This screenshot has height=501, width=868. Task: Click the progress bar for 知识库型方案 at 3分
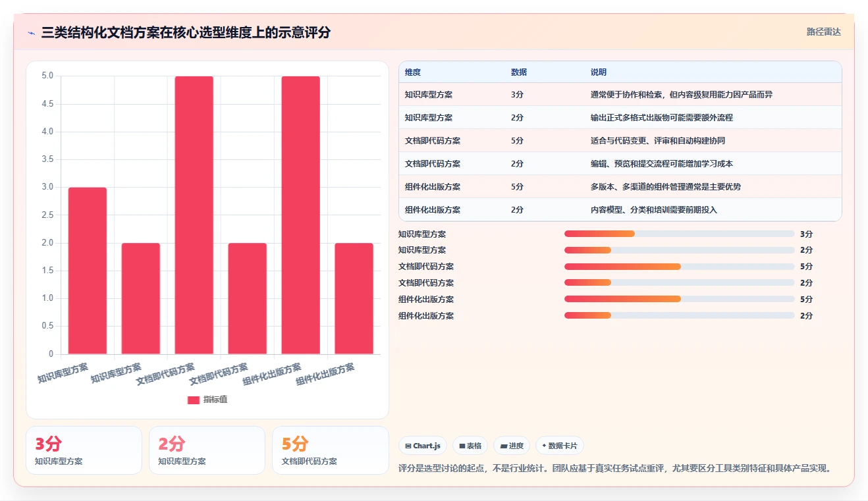click(x=679, y=234)
